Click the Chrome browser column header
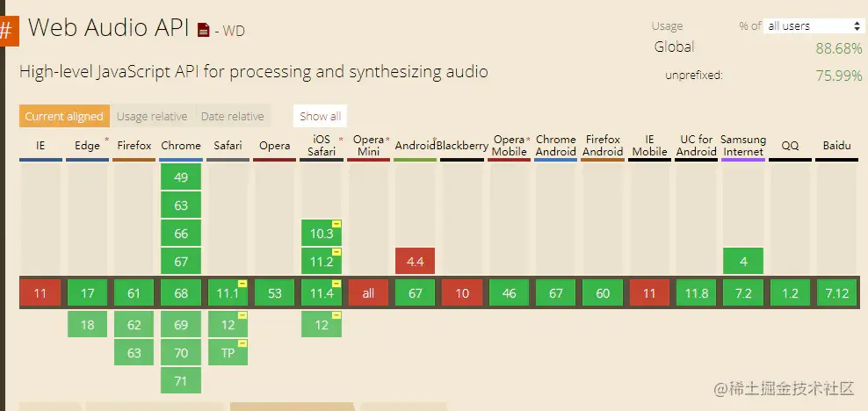The width and height of the screenshot is (868, 411). 181,146
